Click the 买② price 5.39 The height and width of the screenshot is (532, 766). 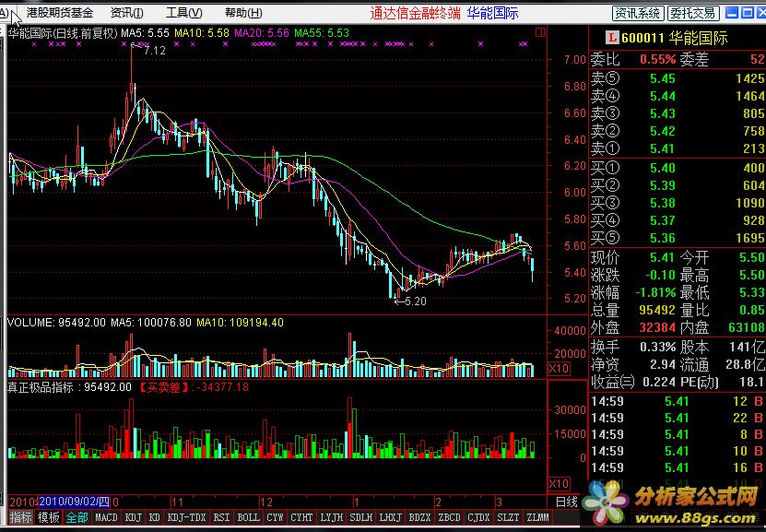663,185
